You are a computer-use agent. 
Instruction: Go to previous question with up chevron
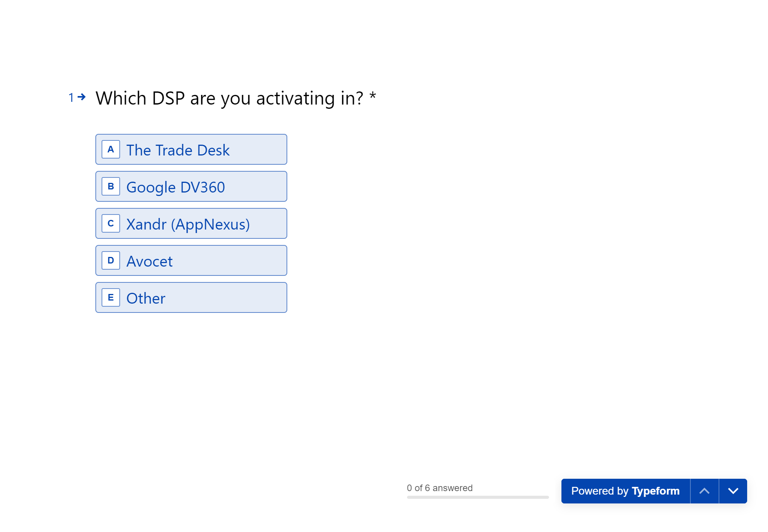[x=704, y=491]
